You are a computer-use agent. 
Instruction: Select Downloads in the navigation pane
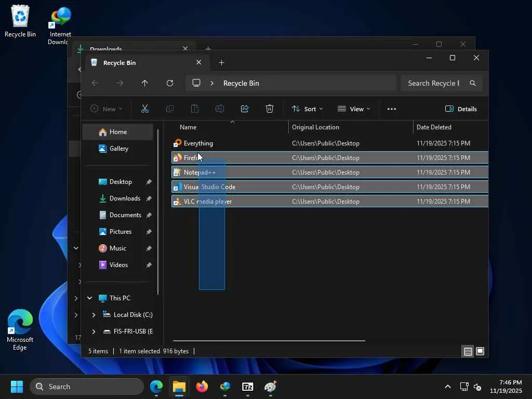coord(125,198)
